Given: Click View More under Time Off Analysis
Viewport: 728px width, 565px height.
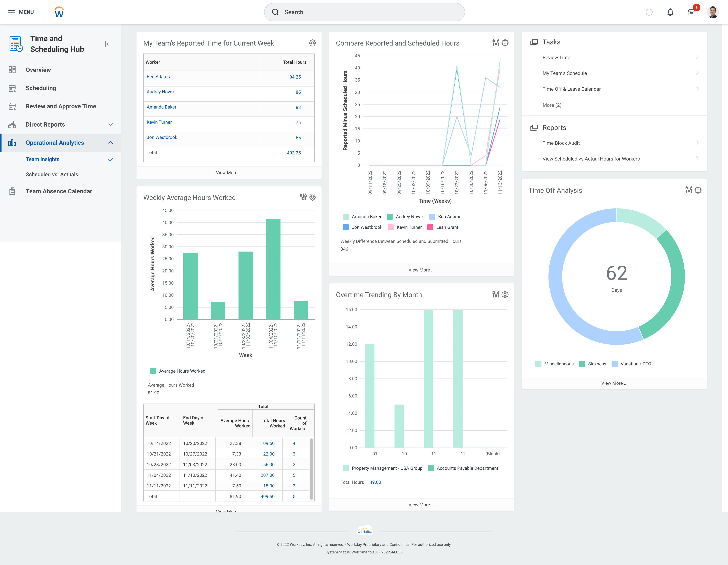Looking at the screenshot, I should coord(614,383).
